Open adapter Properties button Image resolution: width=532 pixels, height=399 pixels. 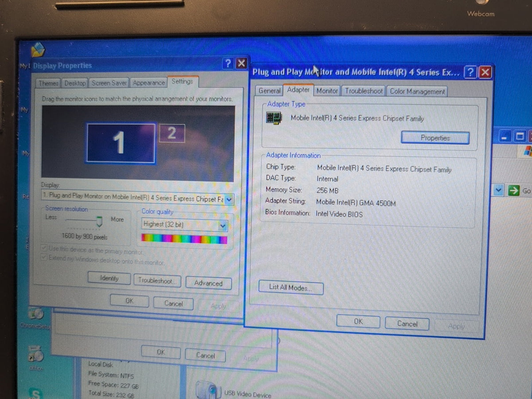point(435,138)
